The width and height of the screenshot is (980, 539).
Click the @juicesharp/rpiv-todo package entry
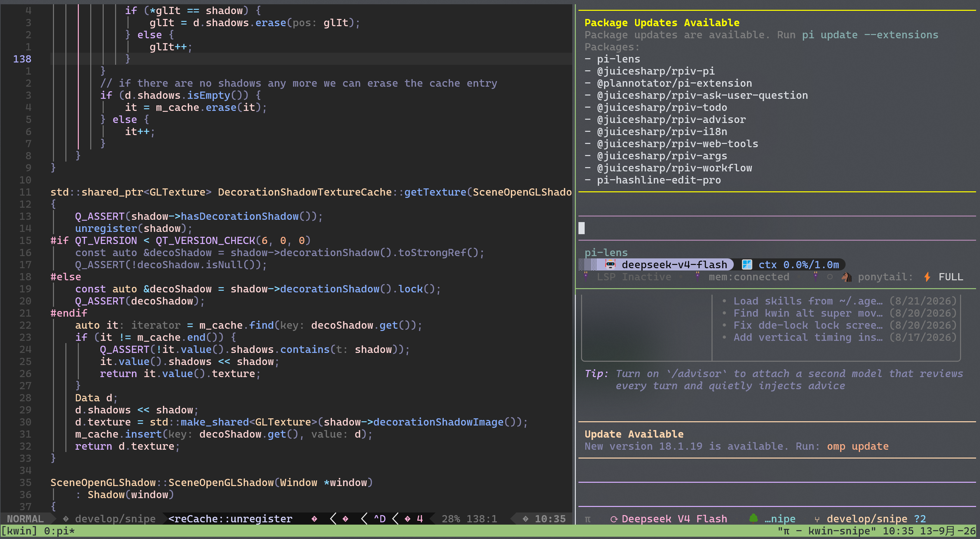[x=662, y=107]
